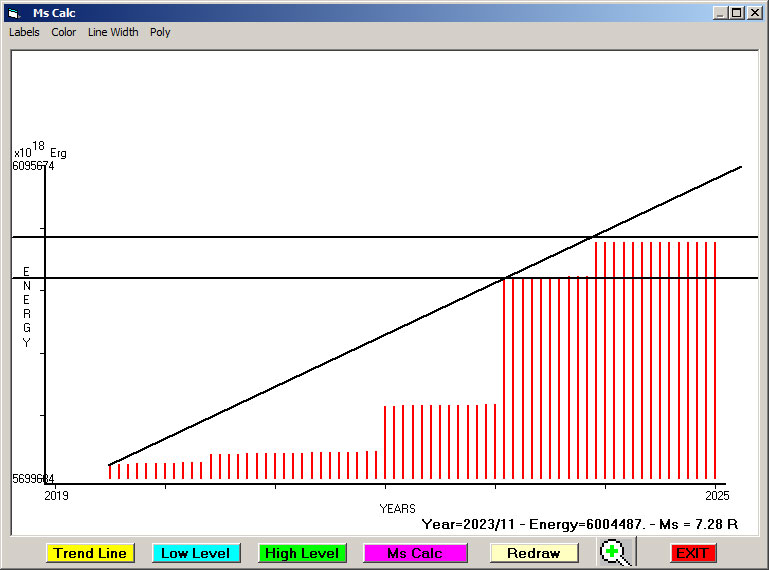769x570 pixels.
Task: Click the green High Level button
Action: [x=302, y=553]
